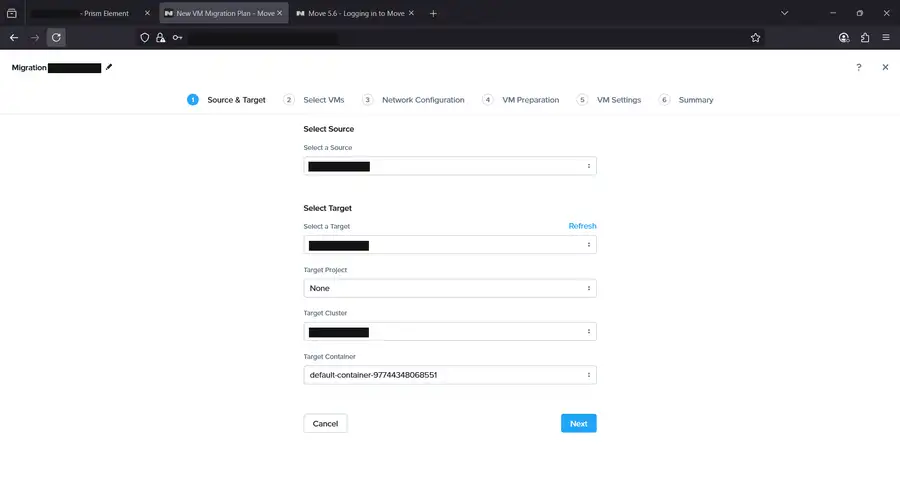900x478 pixels.
Task: Click the Firefox View icon at top left
Action: 11,13
